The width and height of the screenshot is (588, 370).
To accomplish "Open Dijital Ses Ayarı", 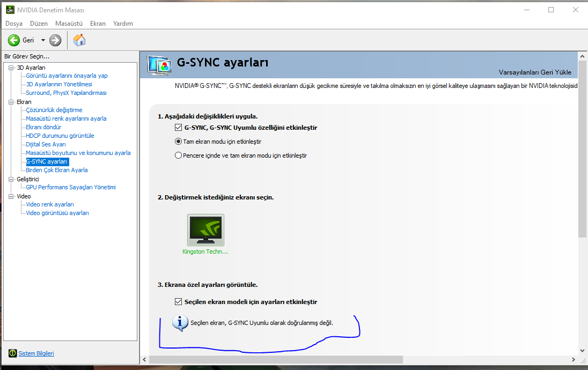I will coord(46,145).
